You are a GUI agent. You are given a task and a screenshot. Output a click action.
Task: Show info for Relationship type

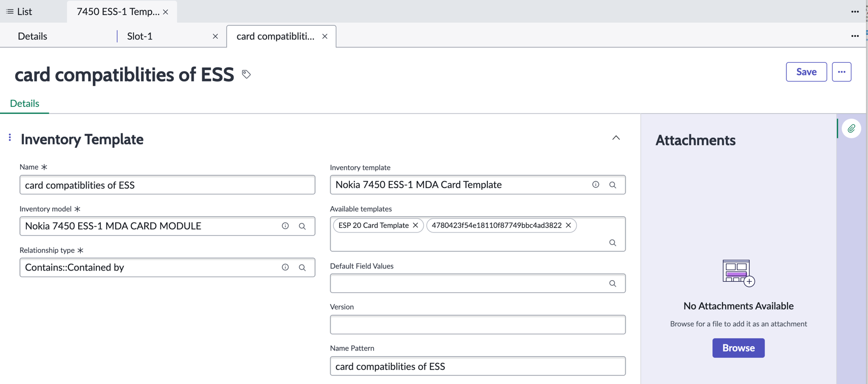[x=285, y=267]
